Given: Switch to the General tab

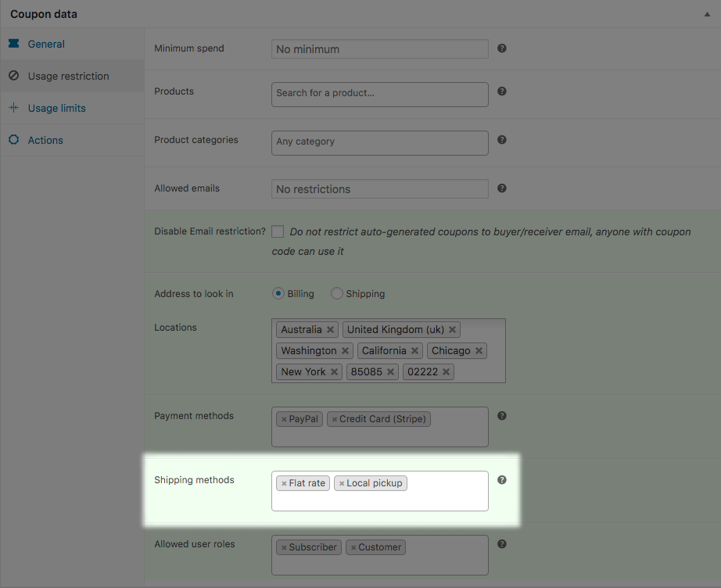Looking at the screenshot, I should tap(46, 45).
